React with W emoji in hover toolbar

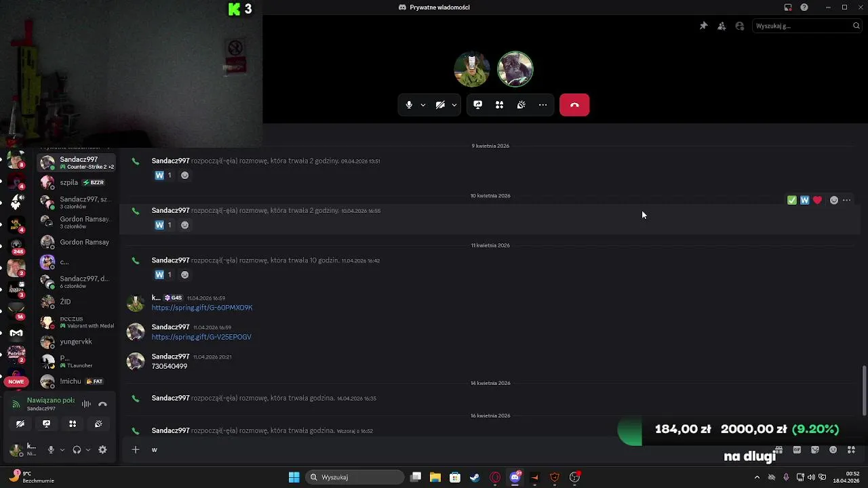click(804, 200)
